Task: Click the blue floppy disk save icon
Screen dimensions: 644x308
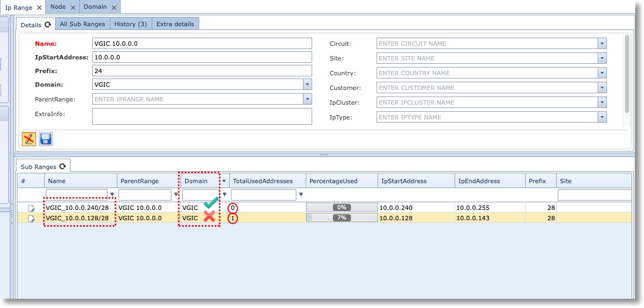Action: (x=46, y=139)
